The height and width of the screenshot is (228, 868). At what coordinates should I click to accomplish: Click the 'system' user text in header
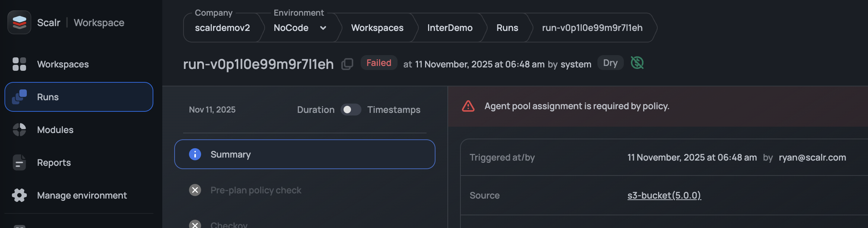click(x=576, y=64)
